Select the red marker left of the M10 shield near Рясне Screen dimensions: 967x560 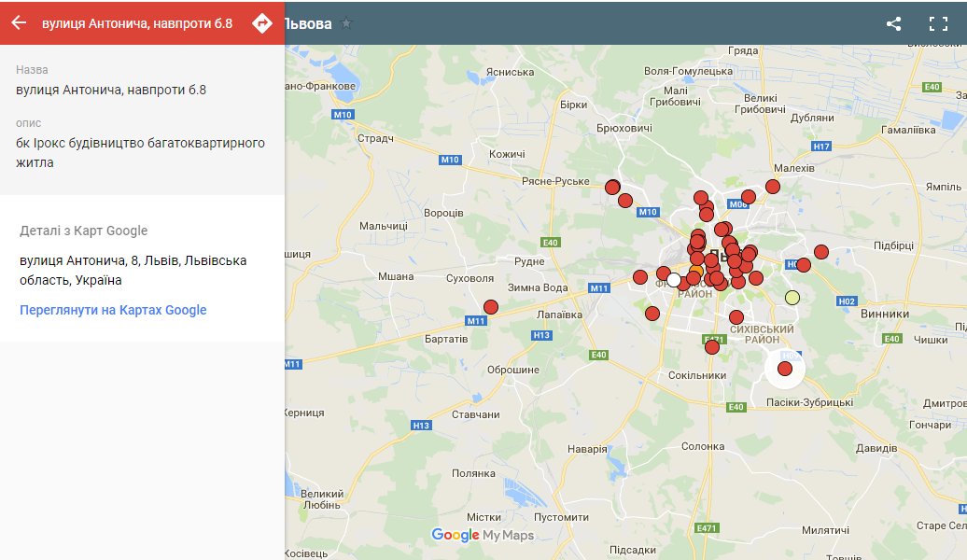[624, 201]
